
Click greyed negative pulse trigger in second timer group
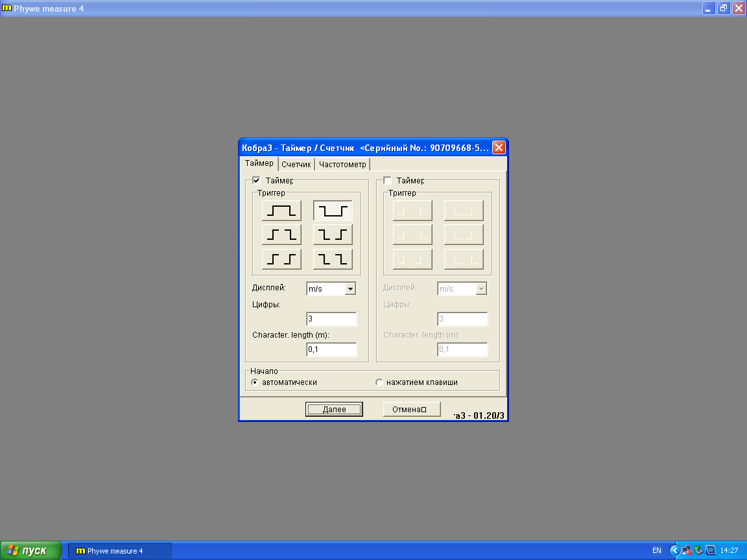coord(464,211)
